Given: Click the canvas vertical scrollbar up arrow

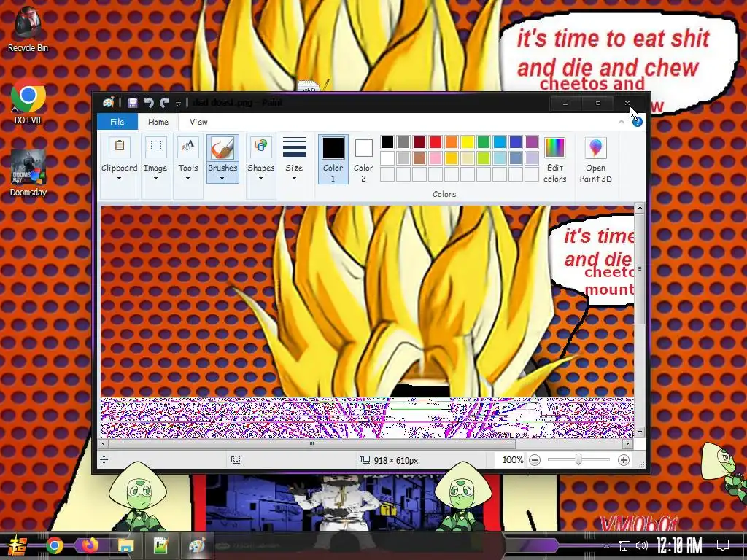Looking at the screenshot, I should (640, 208).
